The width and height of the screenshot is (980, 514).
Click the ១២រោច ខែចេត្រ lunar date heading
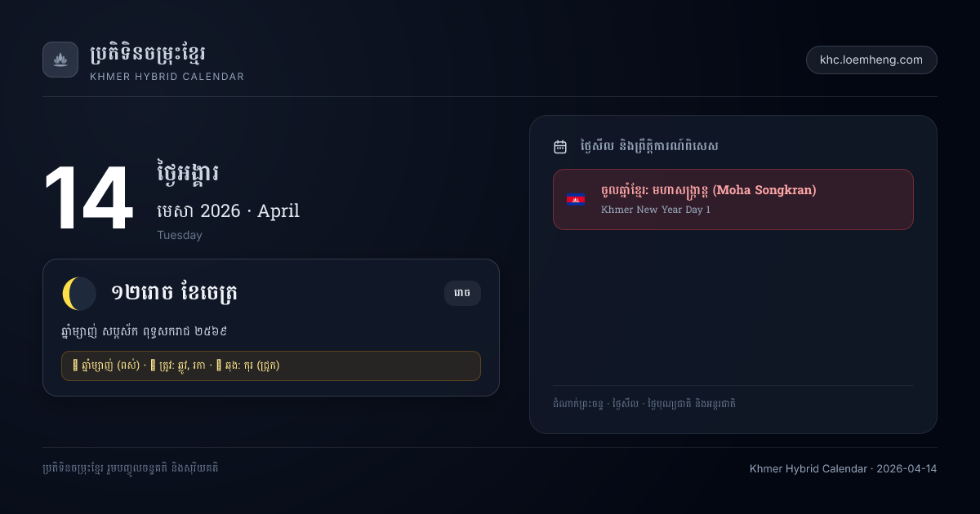pyautogui.click(x=175, y=293)
